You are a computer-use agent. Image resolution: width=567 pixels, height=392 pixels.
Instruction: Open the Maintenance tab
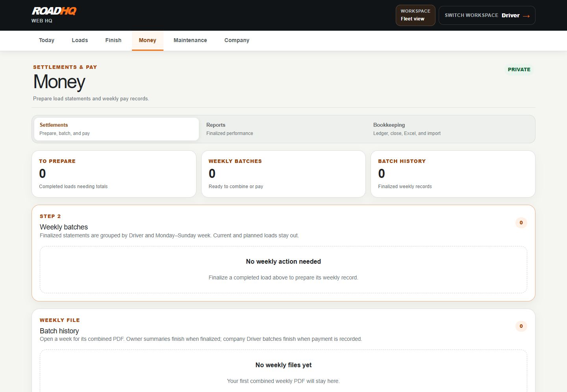[190, 40]
